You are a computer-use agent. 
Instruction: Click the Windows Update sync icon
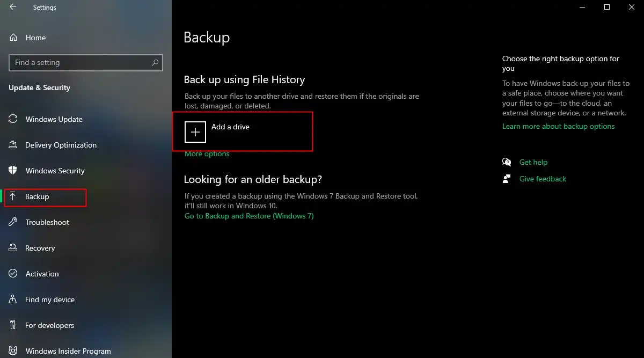click(13, 119)
